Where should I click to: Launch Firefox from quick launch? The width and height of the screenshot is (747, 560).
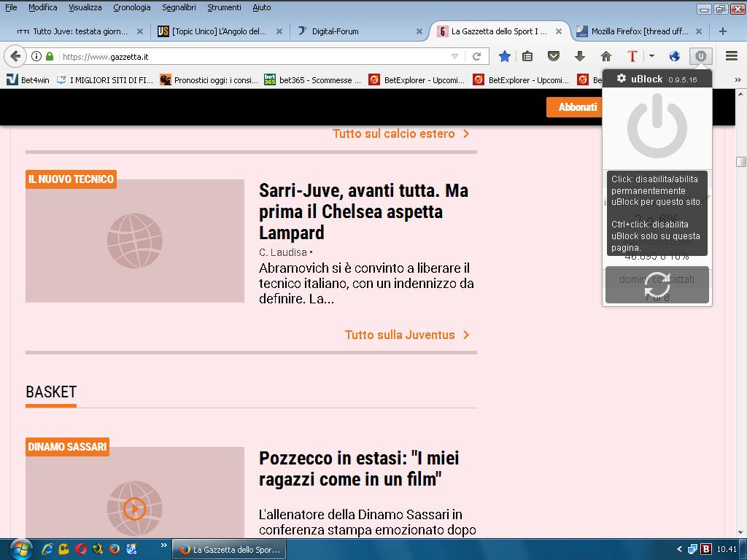pyautogui.click(x=115, y=549)
